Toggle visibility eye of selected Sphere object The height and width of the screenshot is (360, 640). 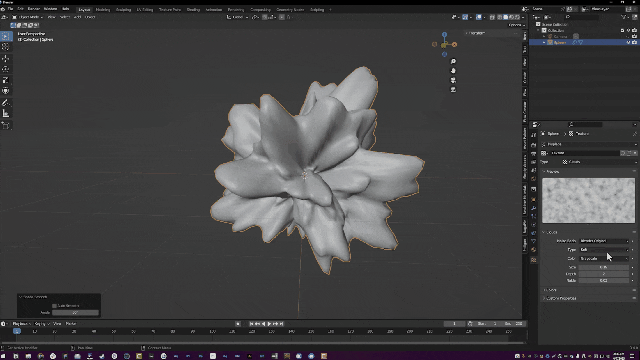point(628,42)
